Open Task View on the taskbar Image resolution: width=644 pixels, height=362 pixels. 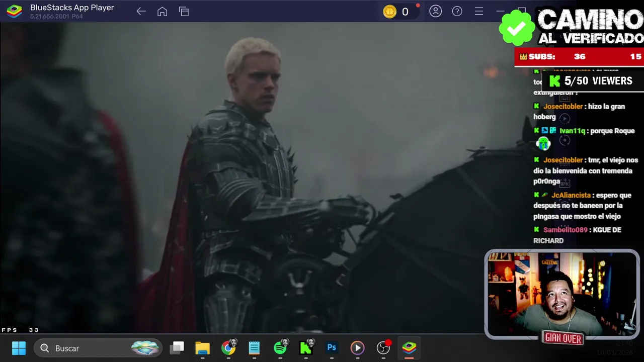click(177, 348)
